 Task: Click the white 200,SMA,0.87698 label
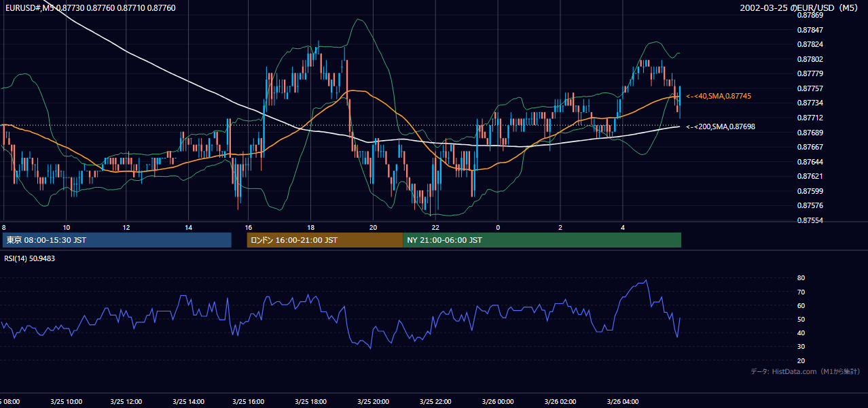click(x=720, y=126)
